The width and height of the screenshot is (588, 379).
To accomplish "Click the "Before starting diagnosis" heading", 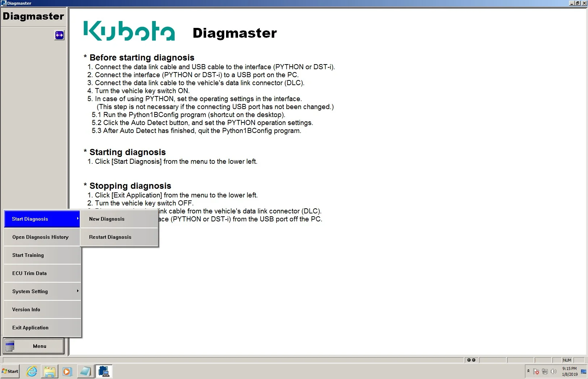I will (142, 58).
